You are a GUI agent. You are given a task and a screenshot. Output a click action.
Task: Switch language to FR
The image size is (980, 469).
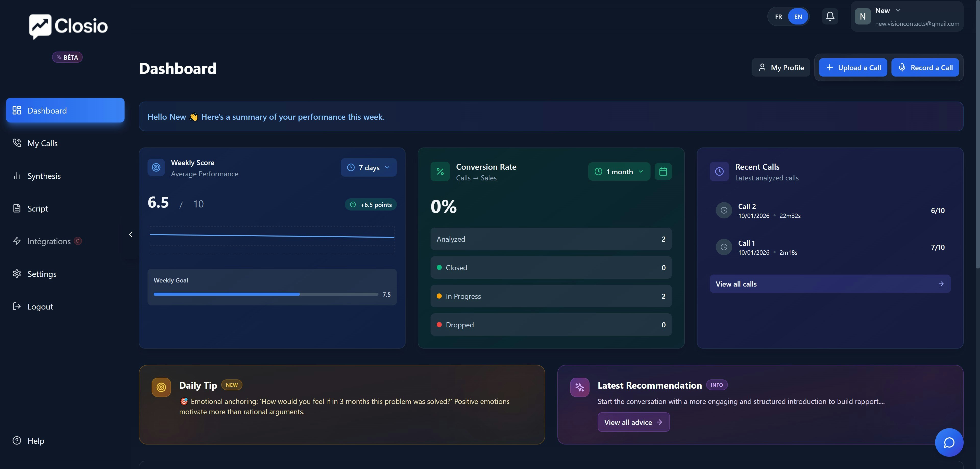778,17
